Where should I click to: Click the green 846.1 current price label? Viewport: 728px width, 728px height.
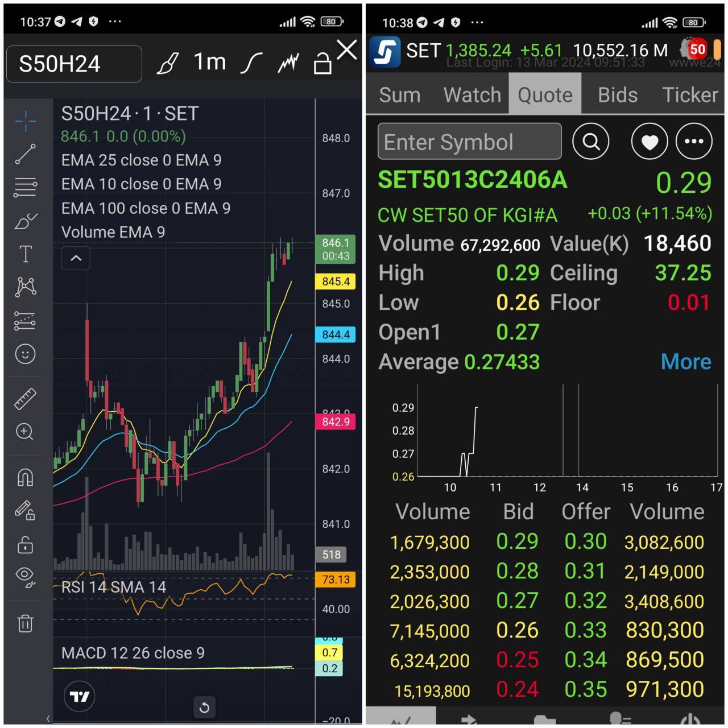point(336,249)
